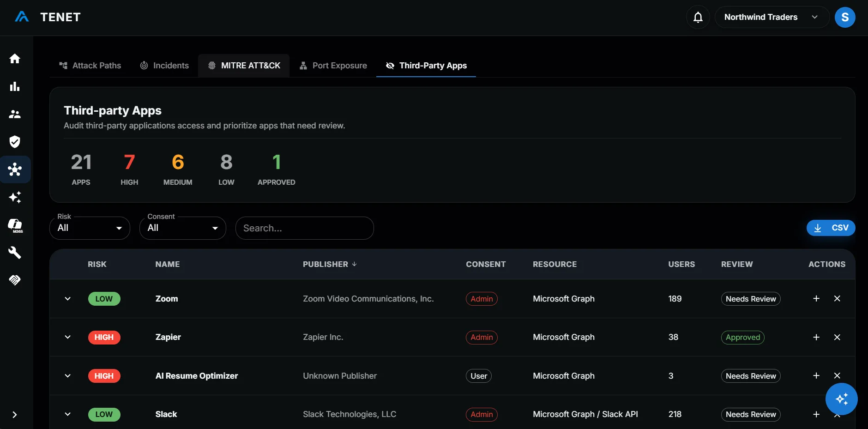Click the LOW risk badge for Zoom
This screenshot has height=429, width=868.
[104, 299]
